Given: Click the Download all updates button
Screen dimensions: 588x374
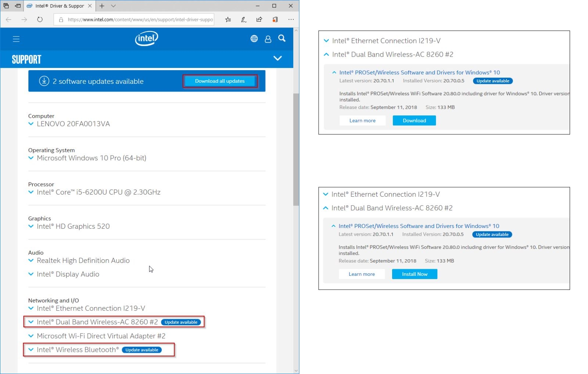Looking at the screenshot, I should coord(220,81).
